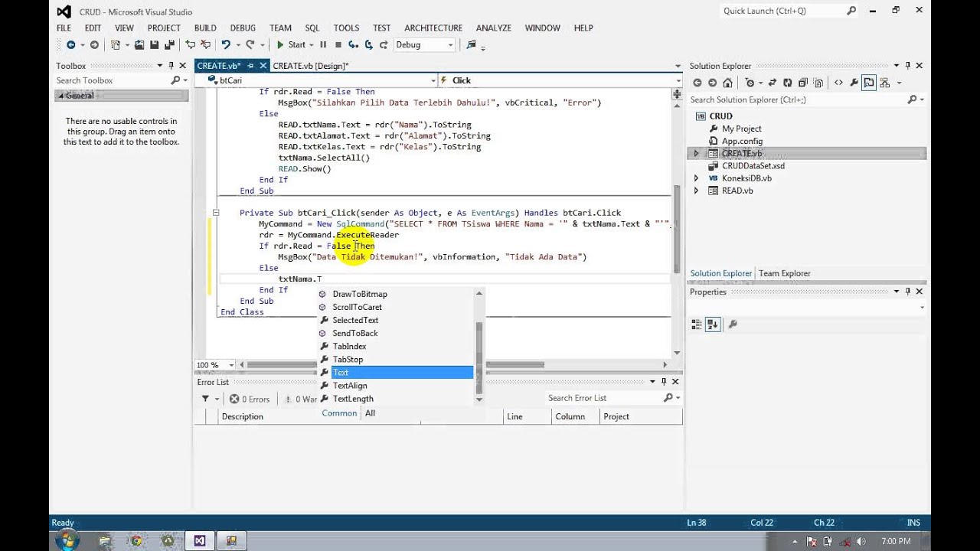Viewport: 980px width, 551px height.
Task: Toggle Show All Files in Solution Explorer
Action: (x=818, y=83)
